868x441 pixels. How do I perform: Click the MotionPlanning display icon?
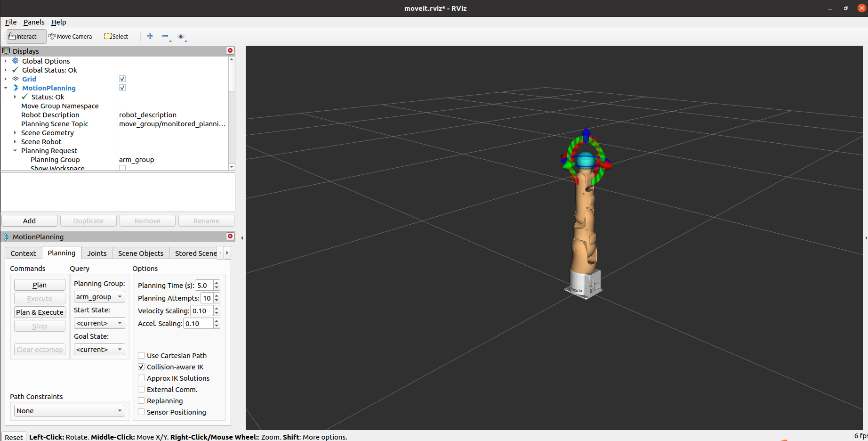[x=16, y=88]
